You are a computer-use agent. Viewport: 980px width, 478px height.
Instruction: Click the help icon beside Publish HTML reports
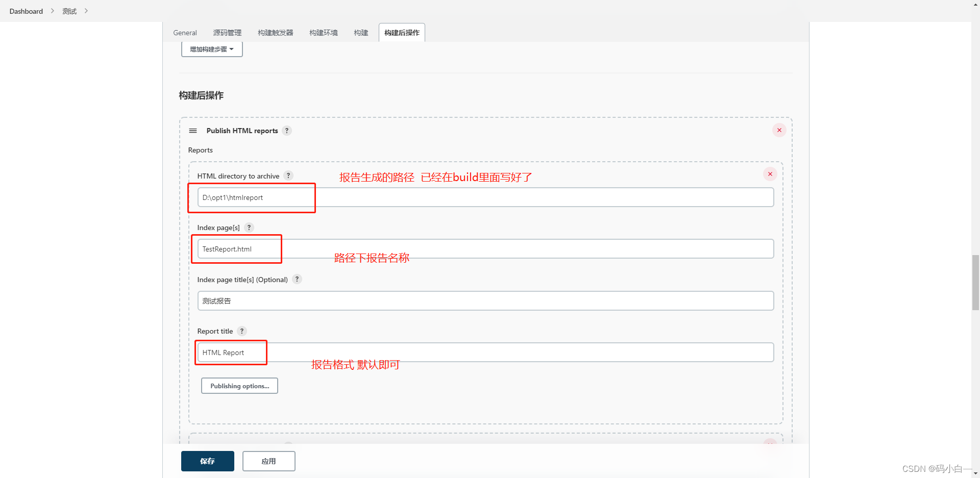coord(287,131)
